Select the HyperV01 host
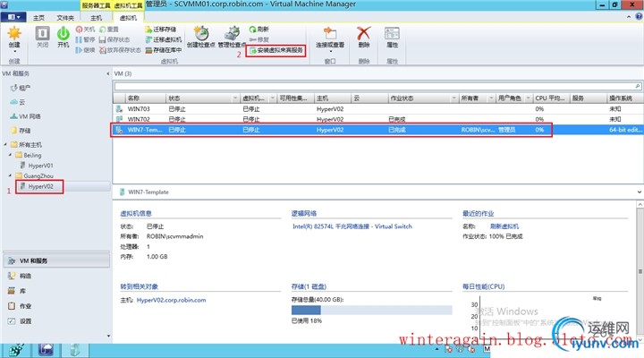The height and width of the screenshot is (358, 644). point(37,166)
